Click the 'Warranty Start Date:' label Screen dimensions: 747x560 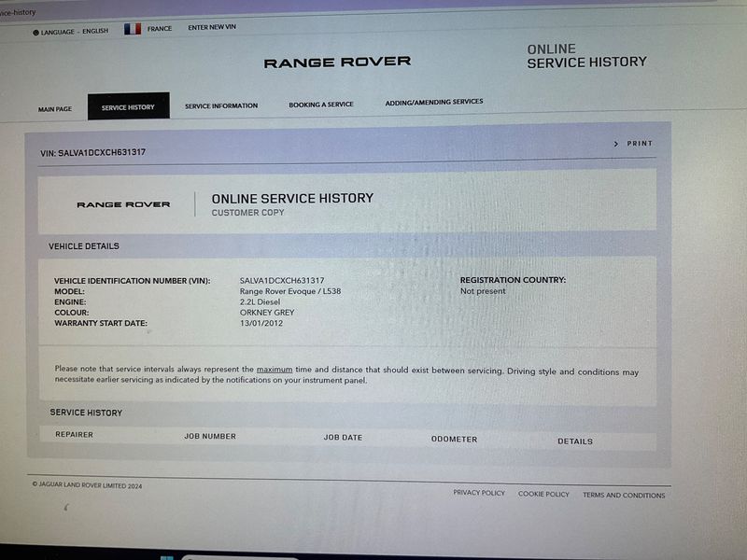coord(101,323)
